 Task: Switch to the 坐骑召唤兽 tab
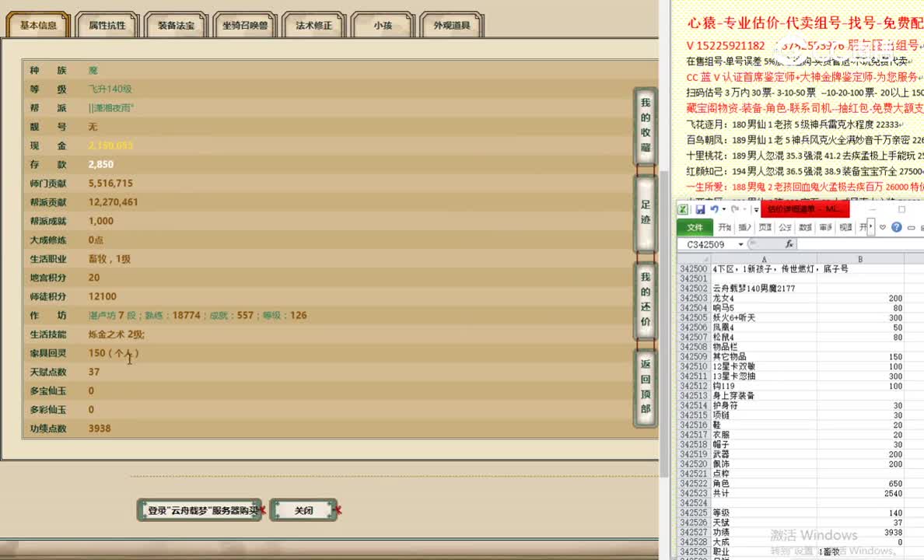click(x=244, y=24)
